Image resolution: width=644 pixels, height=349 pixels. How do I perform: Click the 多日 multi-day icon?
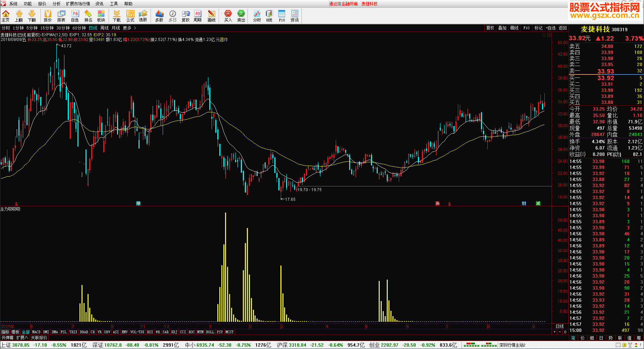click(172, 16)
